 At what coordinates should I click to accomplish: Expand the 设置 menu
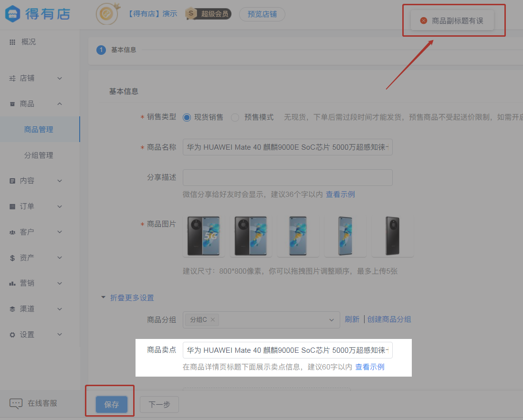pos(60,335)
